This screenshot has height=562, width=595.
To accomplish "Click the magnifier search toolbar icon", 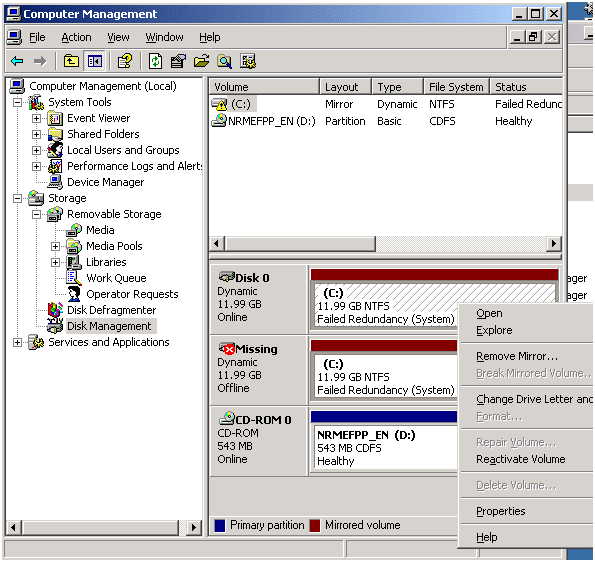I will click(225, 61).
